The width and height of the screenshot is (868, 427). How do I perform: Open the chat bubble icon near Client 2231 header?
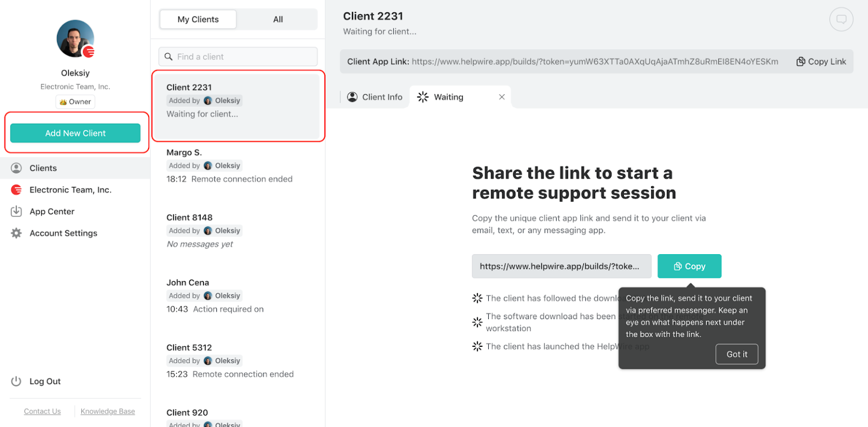pos(841,19)
